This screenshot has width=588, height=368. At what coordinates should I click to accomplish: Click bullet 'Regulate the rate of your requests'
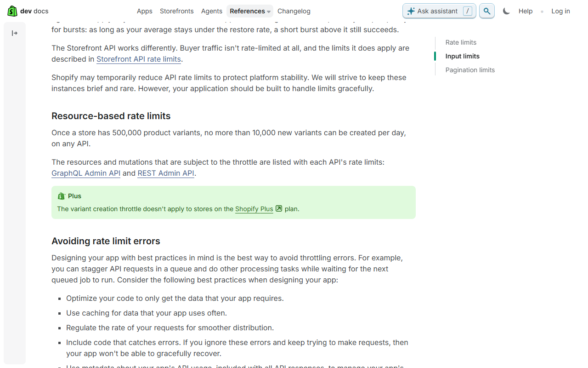tap(170, 328)
